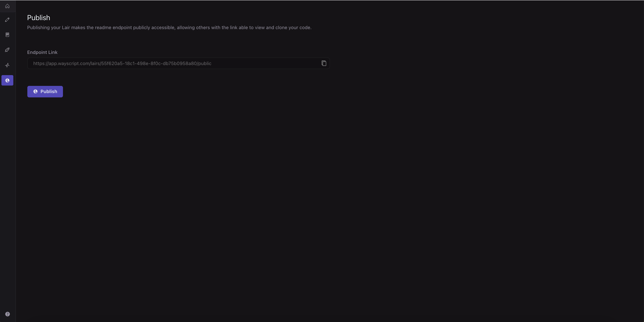Select the globe Publish sidebar icon
The width and height of the screenshot is (644, 322).
point(7,80)
